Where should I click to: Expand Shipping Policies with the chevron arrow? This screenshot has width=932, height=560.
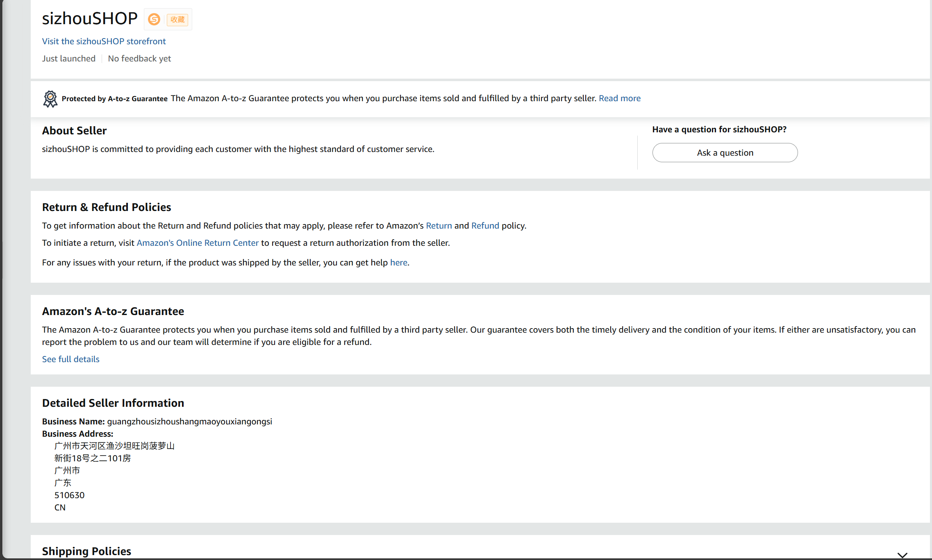[x=902, y=555]
